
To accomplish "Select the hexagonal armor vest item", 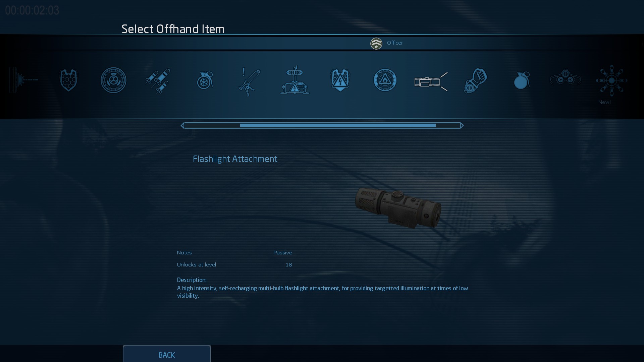I will click(69, 80).
